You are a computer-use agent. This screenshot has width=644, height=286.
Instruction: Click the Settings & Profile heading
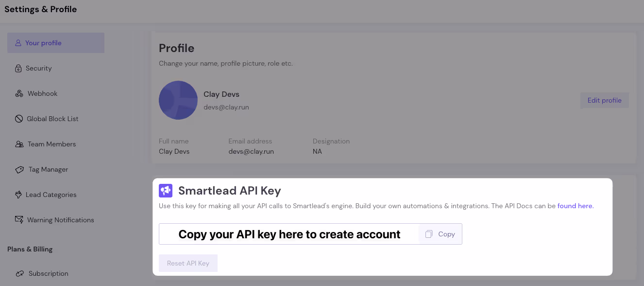tap(41, 9)
